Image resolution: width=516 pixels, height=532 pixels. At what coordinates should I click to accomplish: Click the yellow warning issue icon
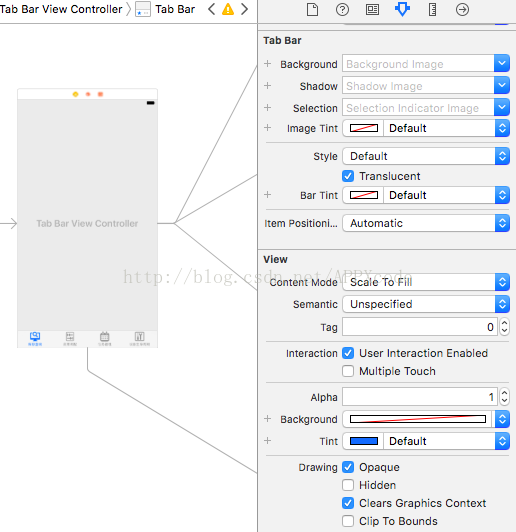(228, 9)
